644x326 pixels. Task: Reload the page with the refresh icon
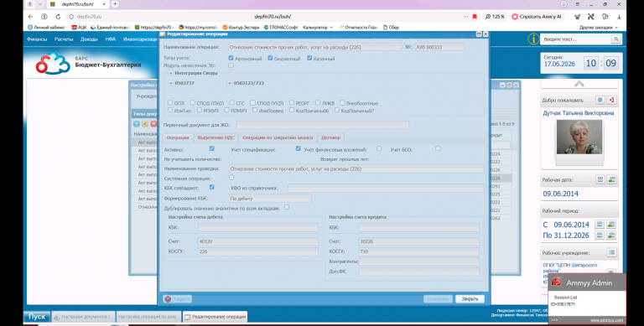pos(58,17)
